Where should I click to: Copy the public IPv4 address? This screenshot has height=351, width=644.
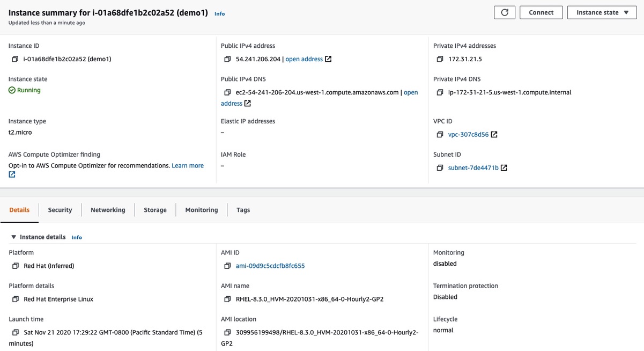(x=227, y=59)
